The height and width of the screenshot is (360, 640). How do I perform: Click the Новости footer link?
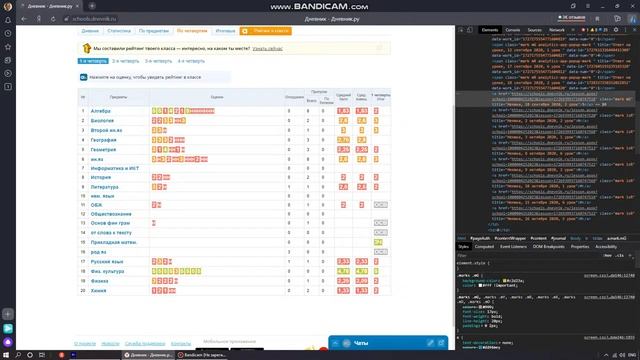[x=110, y=344]
